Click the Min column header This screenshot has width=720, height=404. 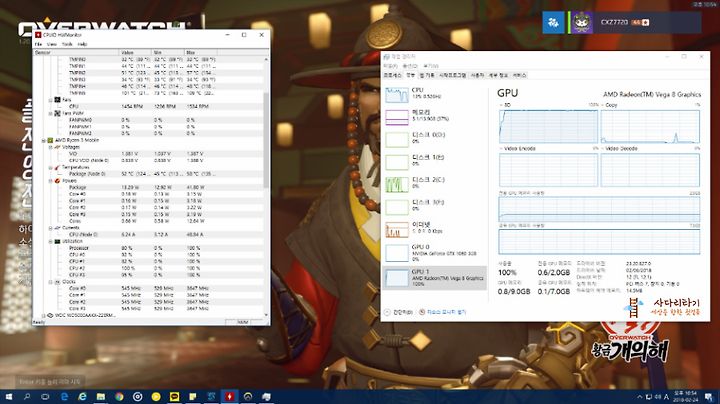pyautogui.click(x=168, y=52)
